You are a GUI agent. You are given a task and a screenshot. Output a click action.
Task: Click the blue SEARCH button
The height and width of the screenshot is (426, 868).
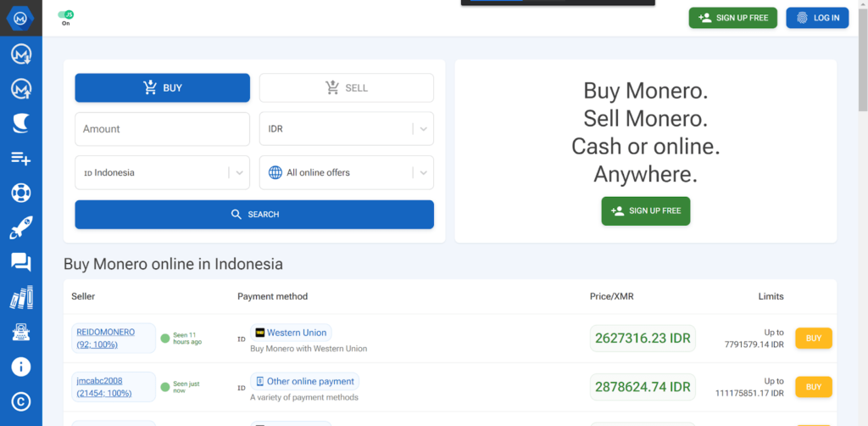[x=254, y=215]
